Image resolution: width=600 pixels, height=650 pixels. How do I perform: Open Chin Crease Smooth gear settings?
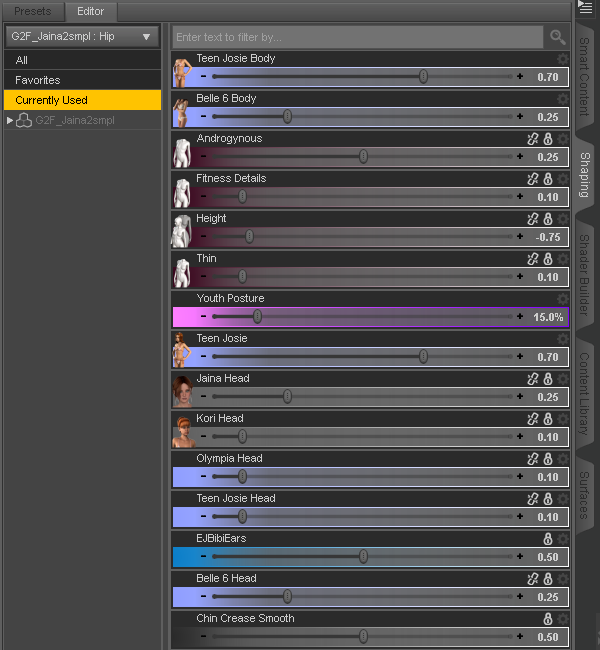[563, 619]
